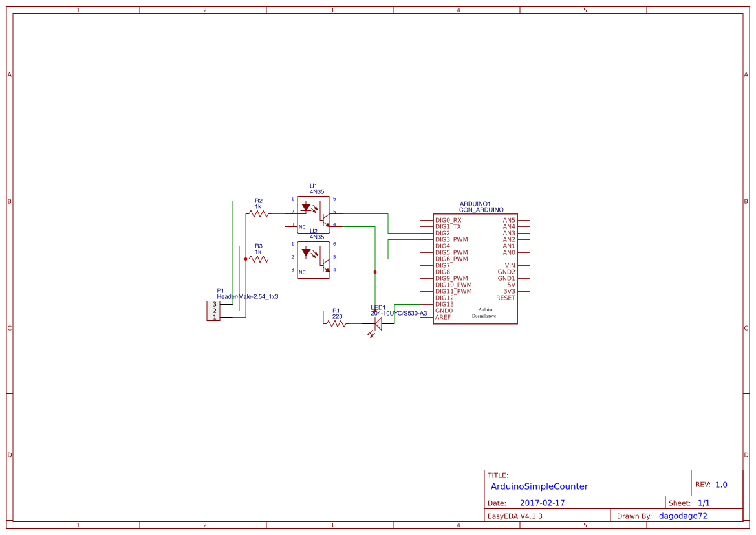Click the Sheet 1/1 label
This screenshot has height=535, width=756.
pyautogui.click(x=689, y=502)
